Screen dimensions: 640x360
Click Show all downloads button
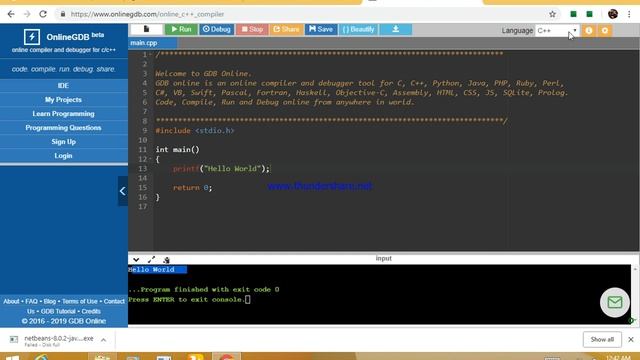602,339
